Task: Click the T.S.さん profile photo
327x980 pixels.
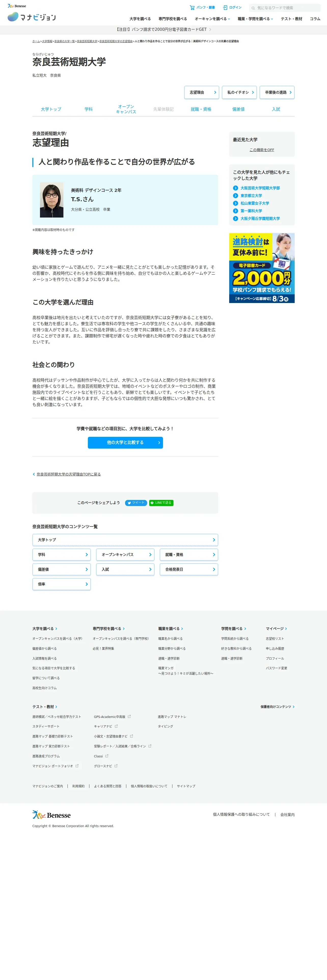Action: click(x=52, y=200)
